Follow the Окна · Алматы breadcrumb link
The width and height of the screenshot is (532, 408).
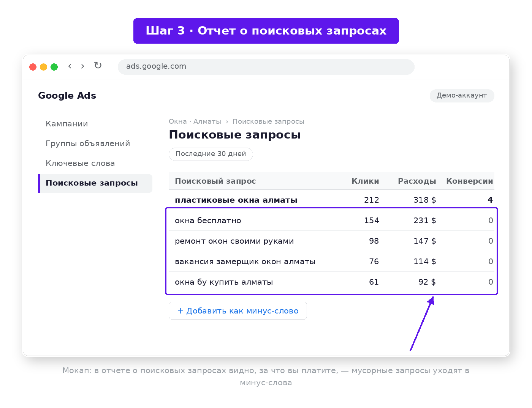point(195,121)
